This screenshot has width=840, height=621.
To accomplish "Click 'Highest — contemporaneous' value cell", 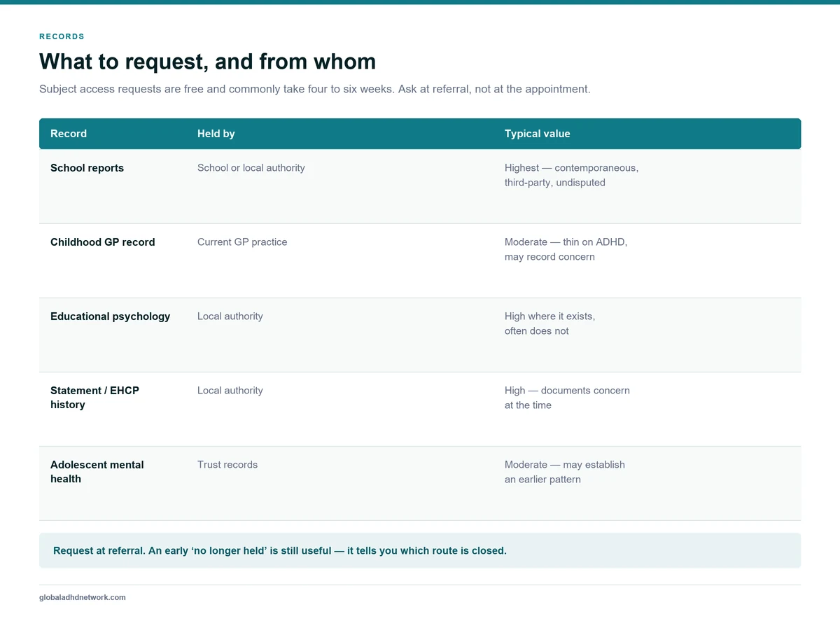I will click(571, 175).
